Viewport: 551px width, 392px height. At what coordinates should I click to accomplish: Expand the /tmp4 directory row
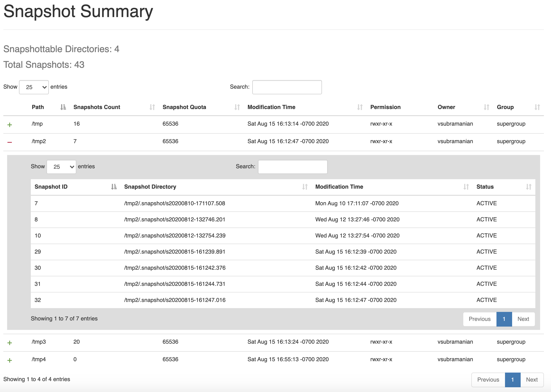(x=10, y=360)
